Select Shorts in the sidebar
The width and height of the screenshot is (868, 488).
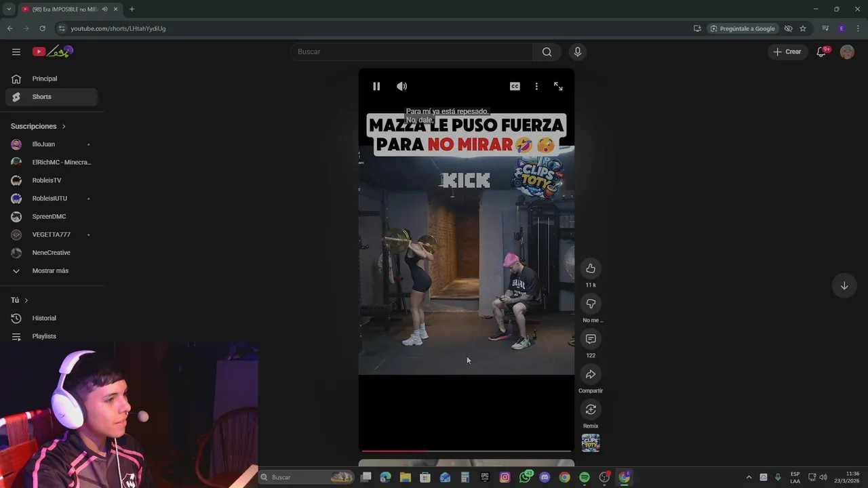(52, 97)
